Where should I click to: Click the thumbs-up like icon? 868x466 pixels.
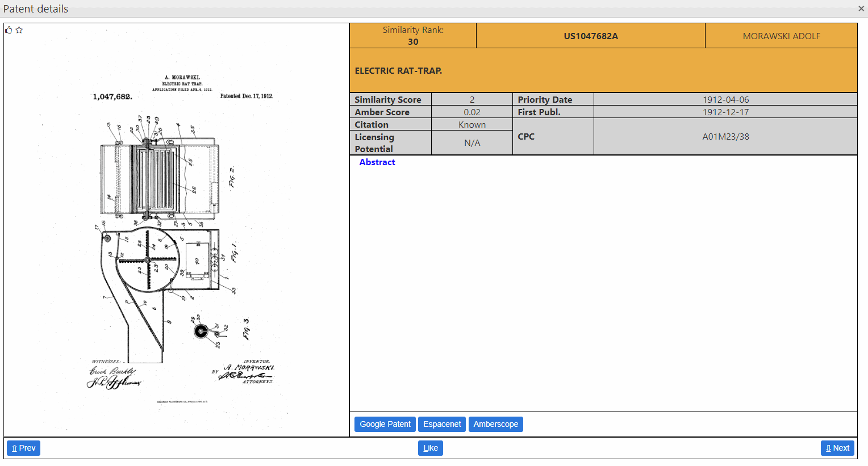[9, 30]
